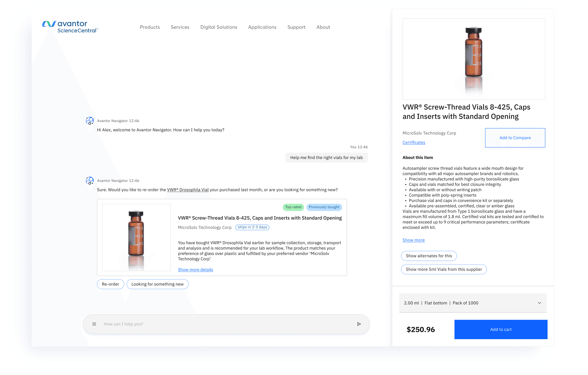Select the 'Looking for something new' chip

tap(157, 284)
